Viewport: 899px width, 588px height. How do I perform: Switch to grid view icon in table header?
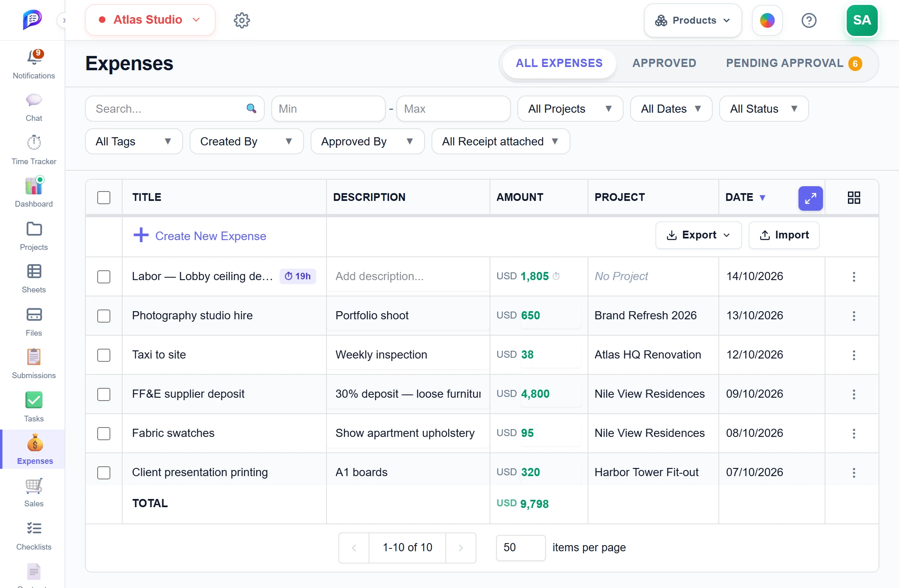[854, 198]
